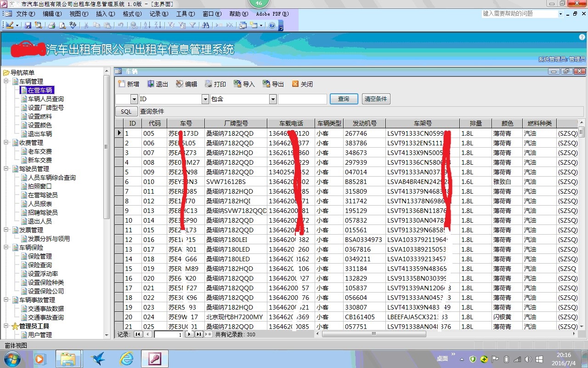The width and height of the screenshot is (588, 368).
Task: Click the Filter By Selection icon
Action: [171, 25]
